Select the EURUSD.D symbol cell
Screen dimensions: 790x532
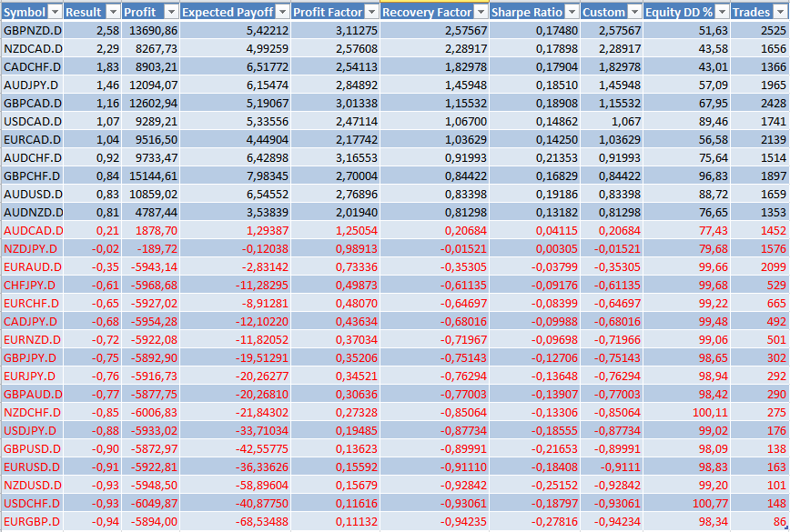pyautogui.click(x=32, y=467)
